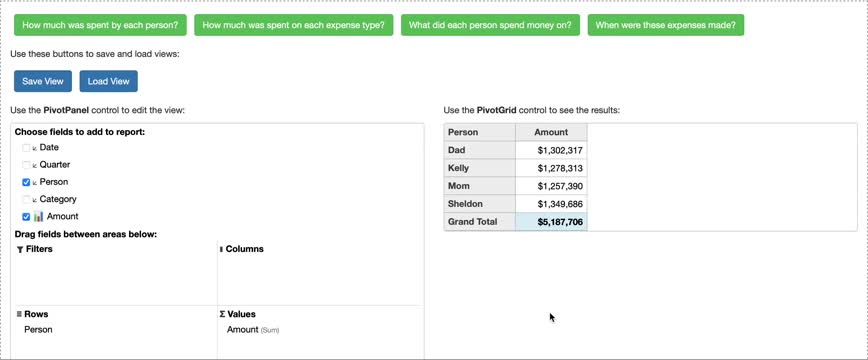Click the Rows area icon
This screenshot has height=360, width=868.
pyautogui.click(x=19, y=314)
